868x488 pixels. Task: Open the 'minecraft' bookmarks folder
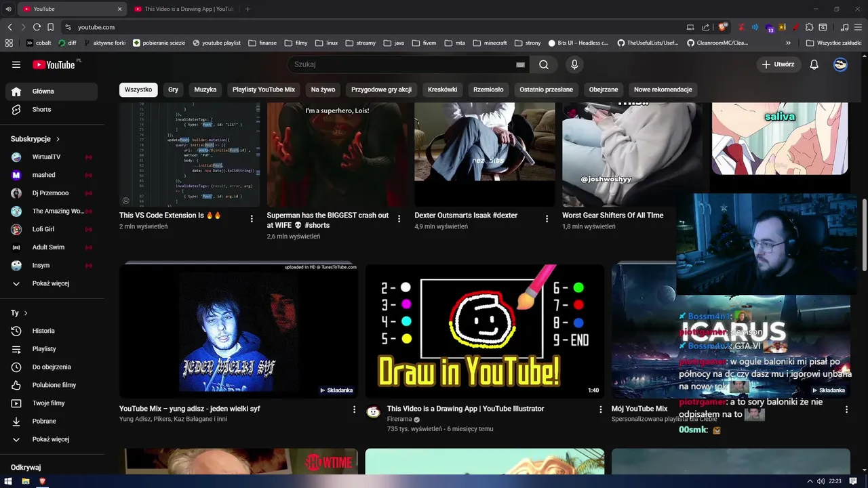pos(490,43)
